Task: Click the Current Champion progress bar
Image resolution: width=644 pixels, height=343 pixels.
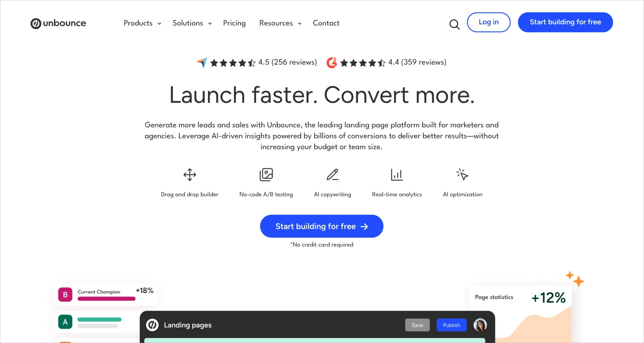Action: [x=106, y=299]
